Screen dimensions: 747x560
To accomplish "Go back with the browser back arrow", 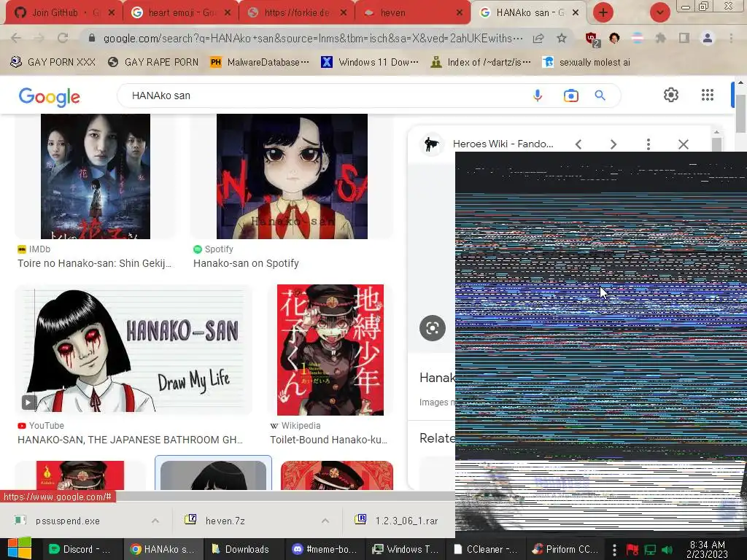I will pos(16,38).
